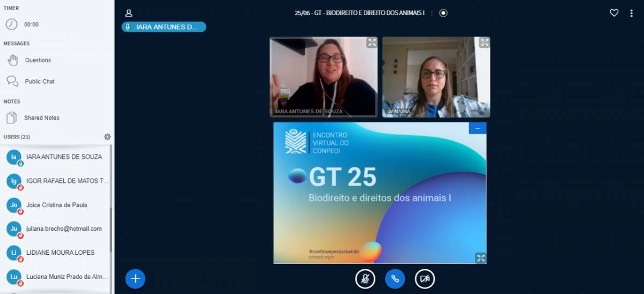
Task: Minimize the presentation slide
Action: click(x=478, y=128)
